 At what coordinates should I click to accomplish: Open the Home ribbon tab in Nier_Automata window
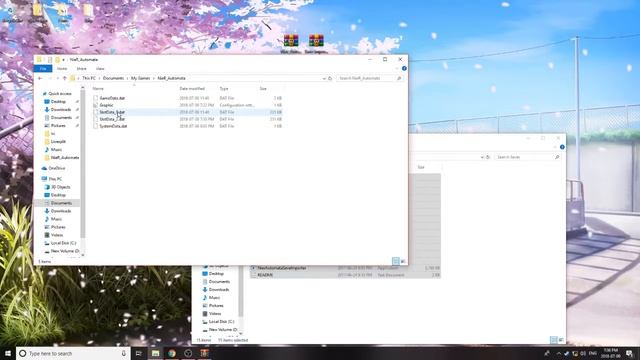point(62,69)
